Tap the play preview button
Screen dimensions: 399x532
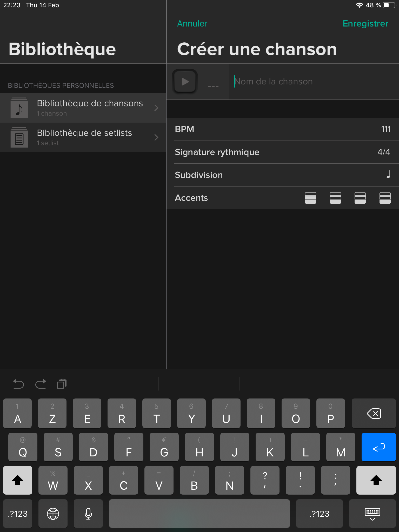click(x=185, y=82)
